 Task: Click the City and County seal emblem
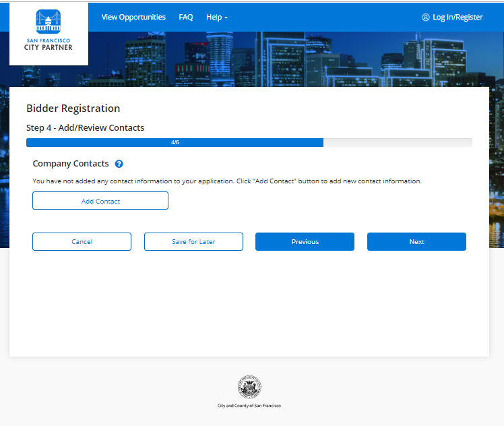[x=249, y=388]
